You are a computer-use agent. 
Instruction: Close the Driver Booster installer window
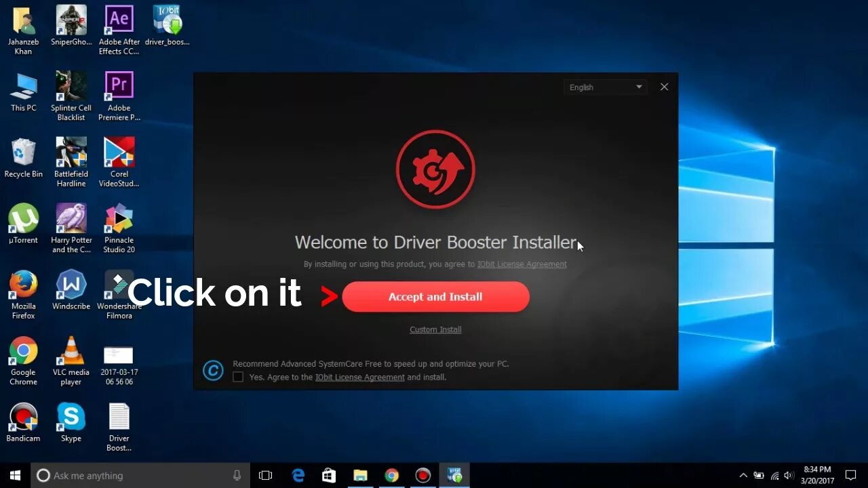665,87
